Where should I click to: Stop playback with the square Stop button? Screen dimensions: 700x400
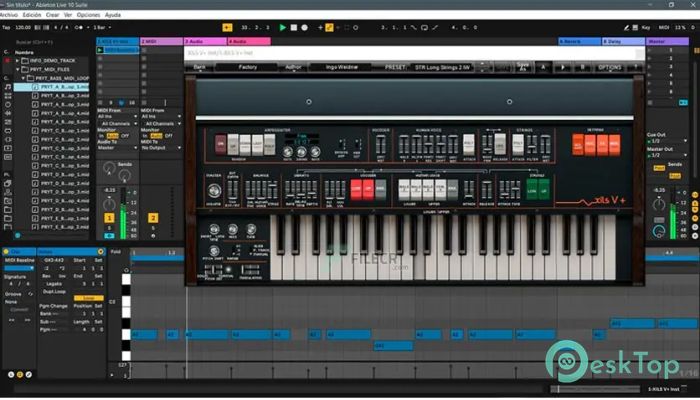point(294,28)
